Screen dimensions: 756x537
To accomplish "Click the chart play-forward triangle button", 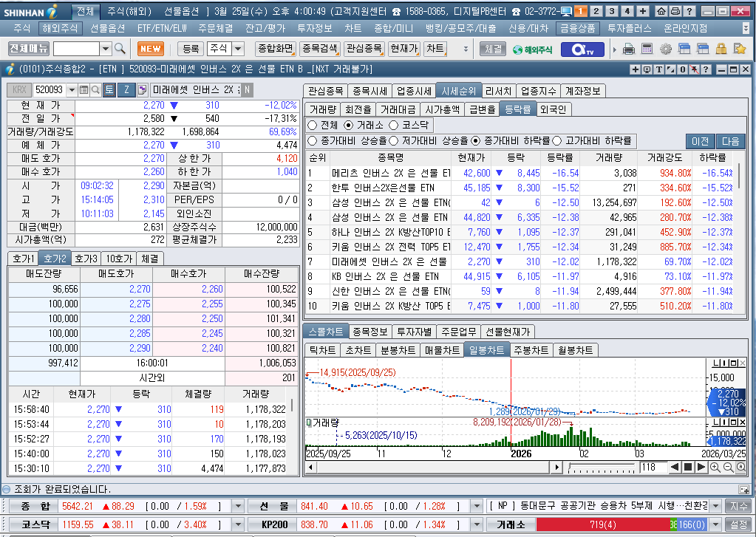I will 701,467.
